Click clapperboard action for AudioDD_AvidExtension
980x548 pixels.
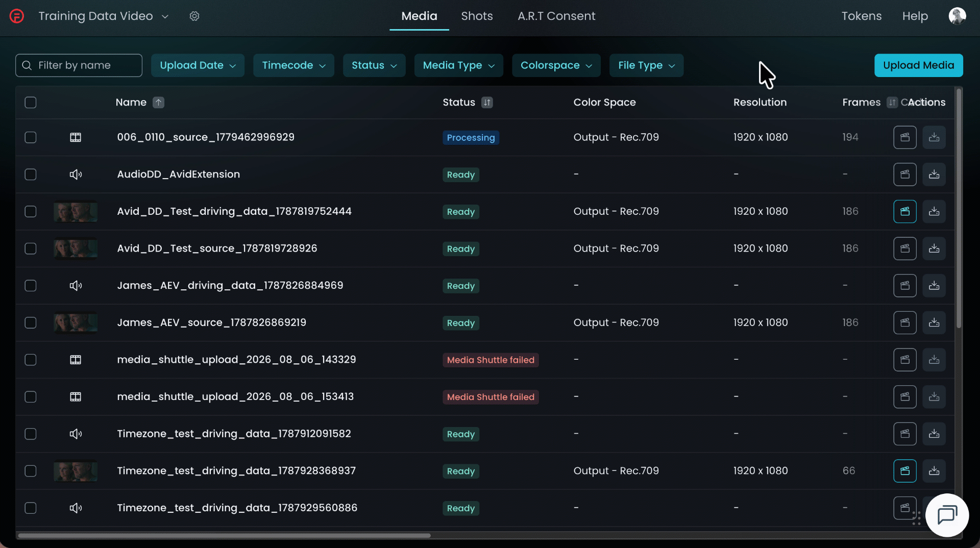click(x=905, y=175)
